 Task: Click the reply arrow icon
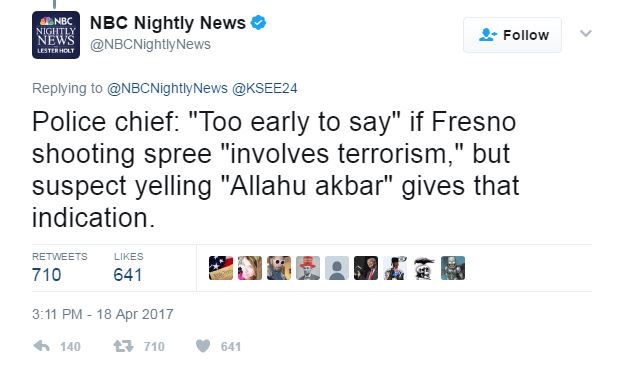(x=42, y=346)
